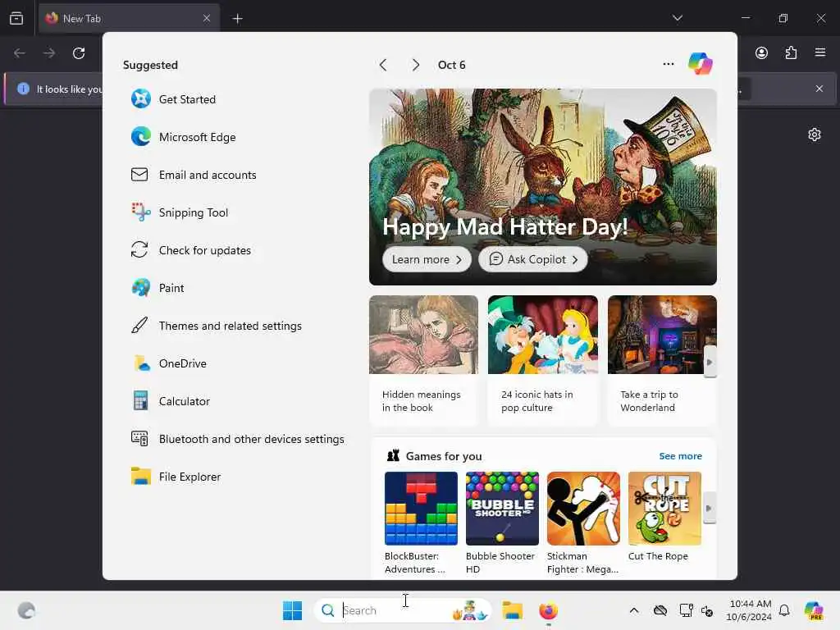Open Check for updates
Screen dimensions: 840x630
[190, 250]
